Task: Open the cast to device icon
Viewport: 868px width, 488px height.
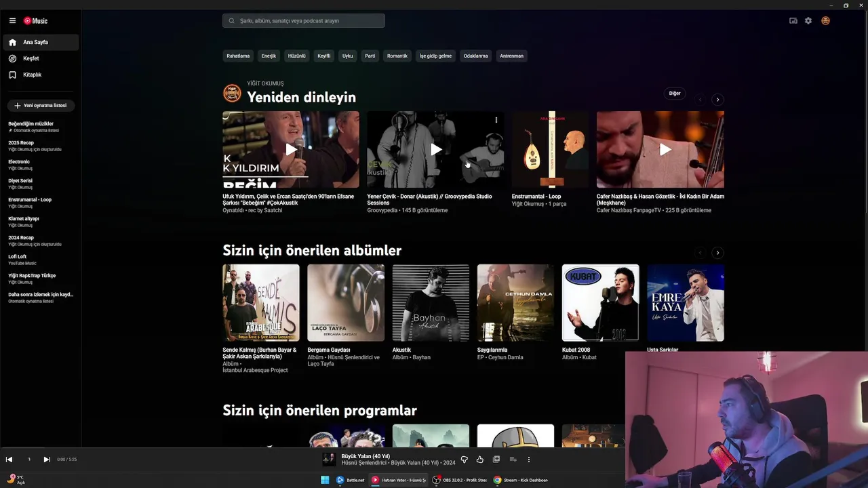Action: click(793, 21)
